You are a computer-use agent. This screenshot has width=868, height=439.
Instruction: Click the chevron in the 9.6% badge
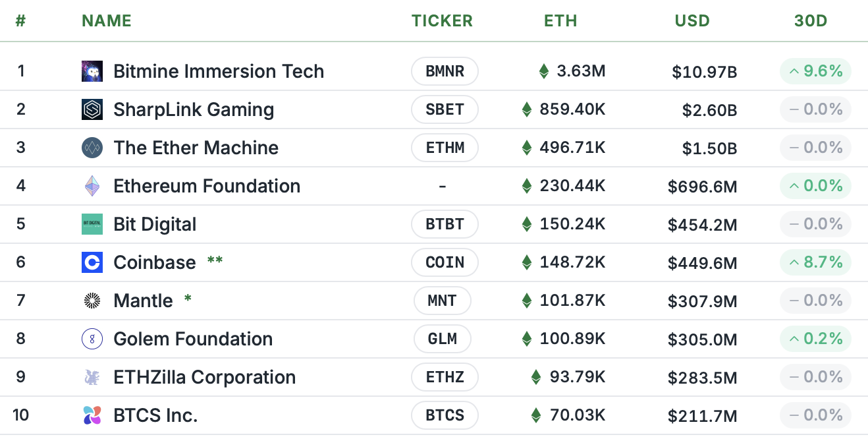796,71
